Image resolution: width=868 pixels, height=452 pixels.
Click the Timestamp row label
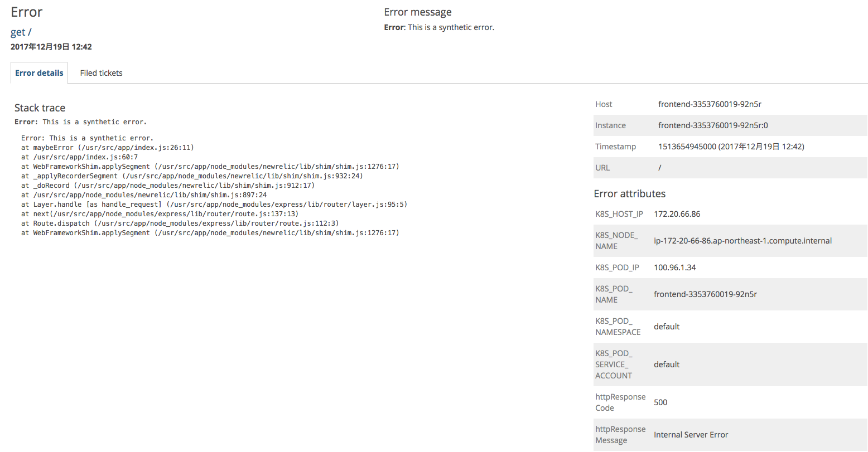coord(615,147)
